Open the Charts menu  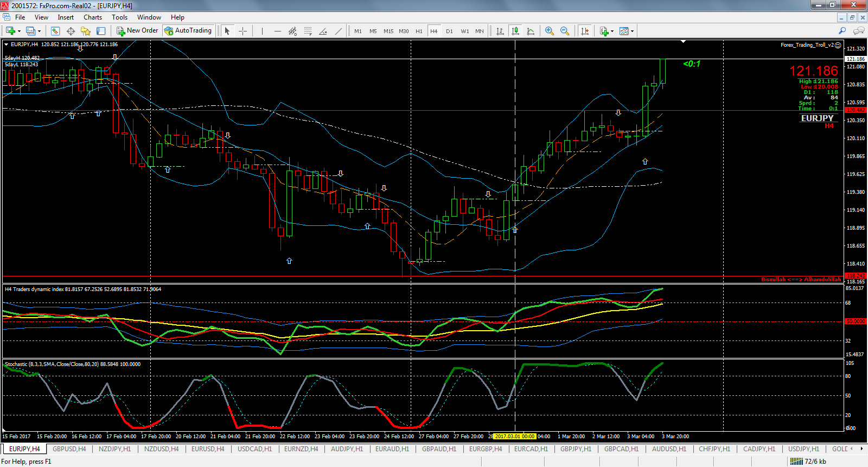[x=93, y=17]
